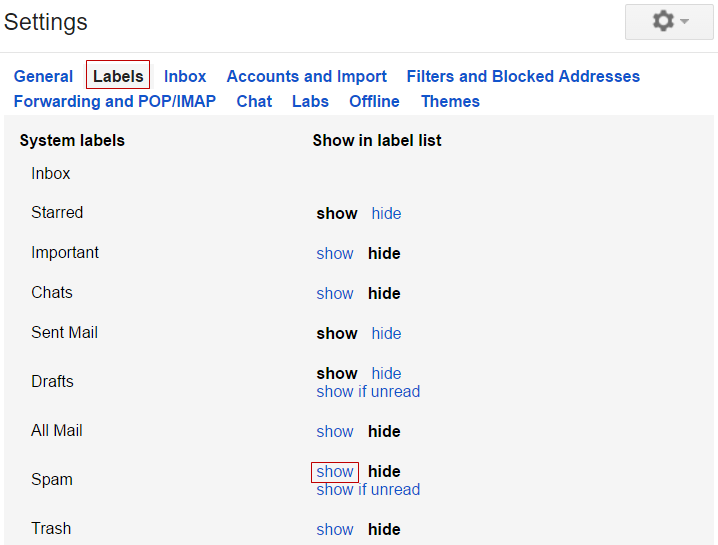This screenshot has height=545, width=718.
Task: Open the Labs tab
Action: click(310, 101)
